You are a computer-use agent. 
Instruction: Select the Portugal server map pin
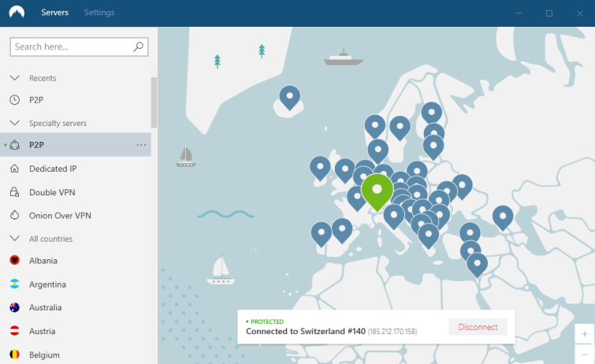coord(322,234)
